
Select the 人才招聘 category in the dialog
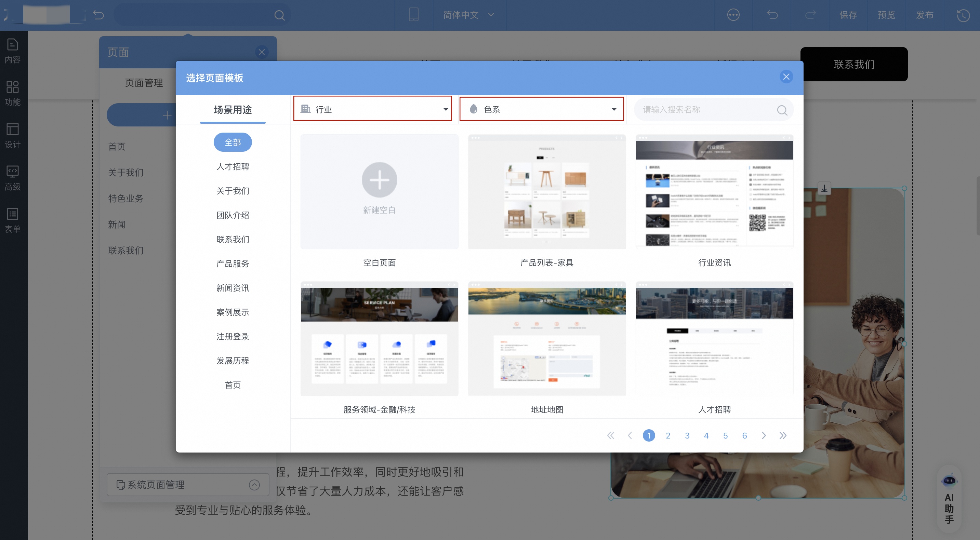[233, 166]
